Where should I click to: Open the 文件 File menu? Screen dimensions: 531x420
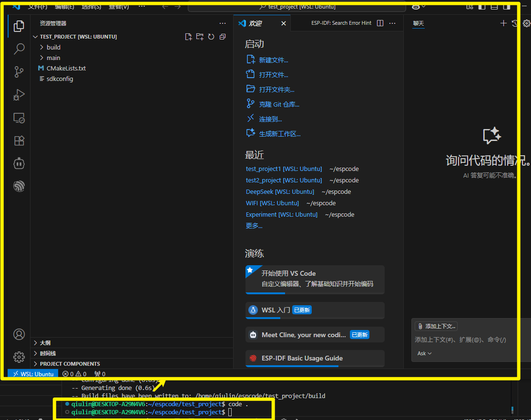[x=38, y=7]
